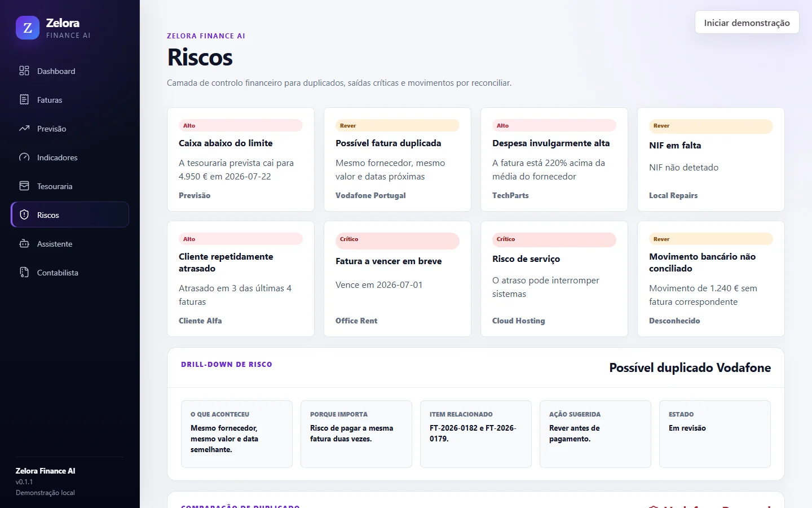Go to Contabilista section
The height and width of the screenshot is (508, 812).
(70, 273)
